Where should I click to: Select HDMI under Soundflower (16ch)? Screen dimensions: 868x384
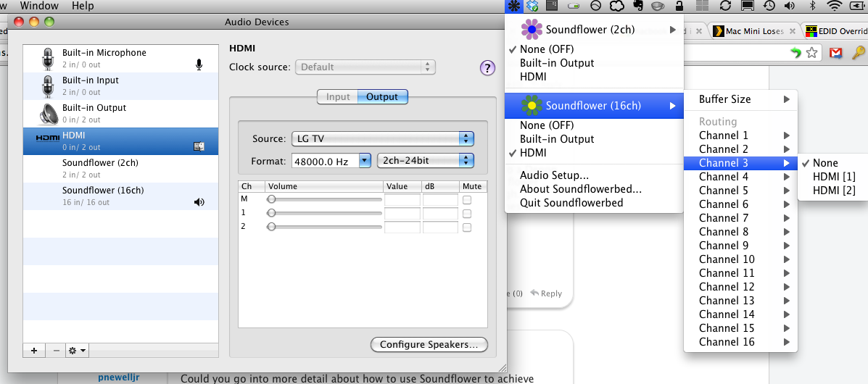(x=595, y=153)
